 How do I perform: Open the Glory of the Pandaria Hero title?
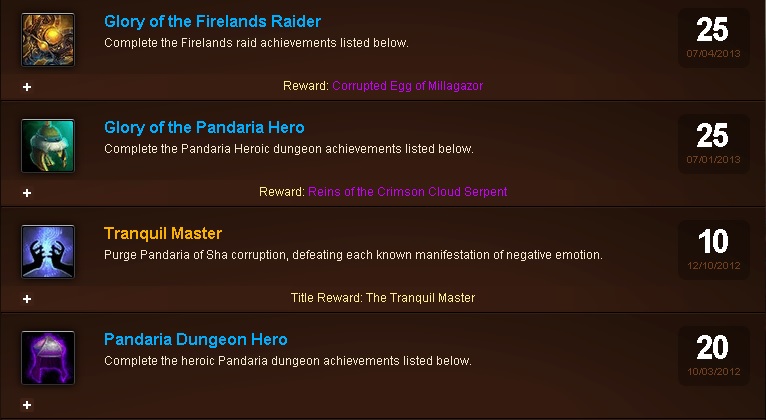point(204,127)
